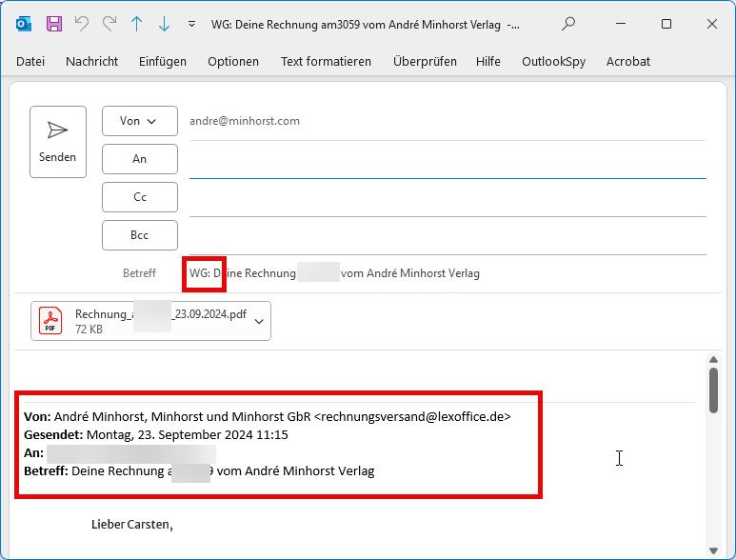736x560 pixels.
Task: Click the '72 KB' attachment size text
Action: [89, 330]
